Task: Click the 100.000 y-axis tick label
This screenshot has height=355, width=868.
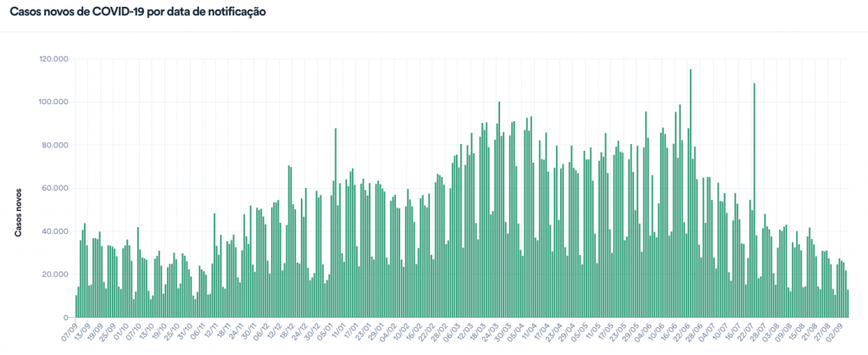Action: pyautogui.click(x=53, y=103)
